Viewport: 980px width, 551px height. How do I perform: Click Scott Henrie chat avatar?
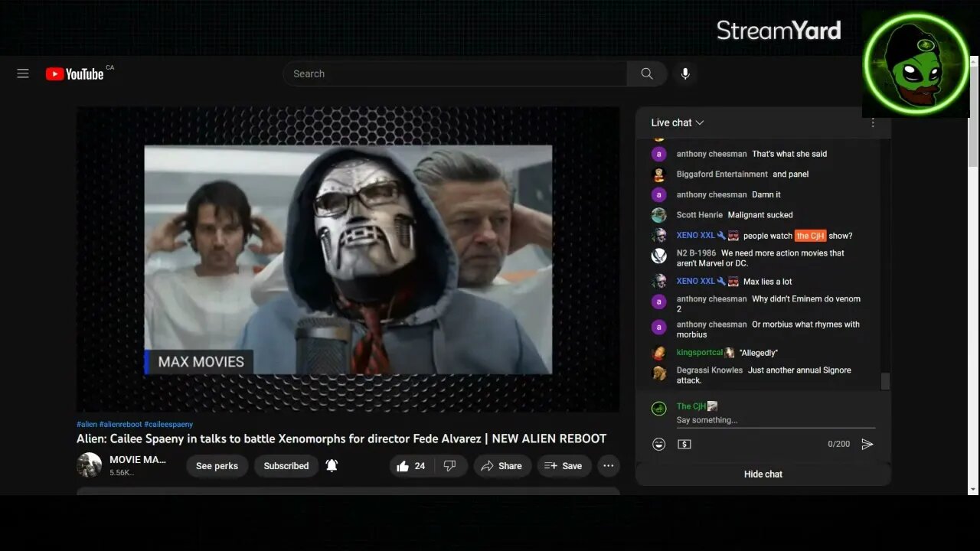[658, 215]
